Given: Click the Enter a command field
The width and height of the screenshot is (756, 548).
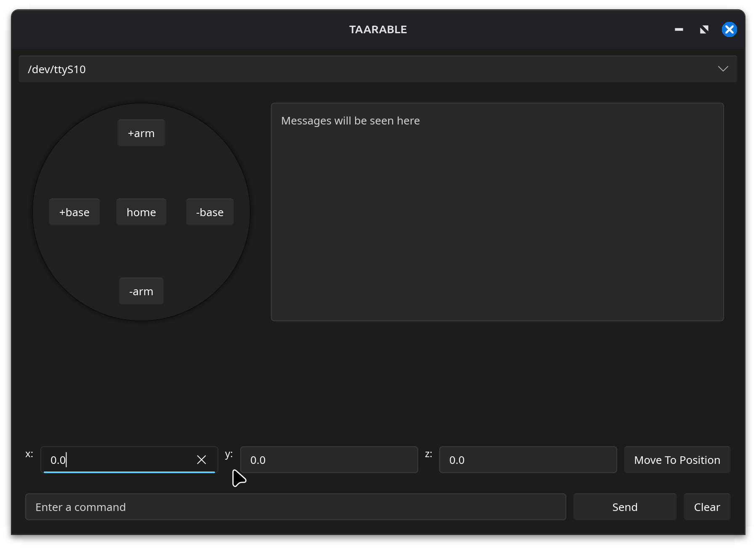Looking at the screenshot, I should click(296, 507).
